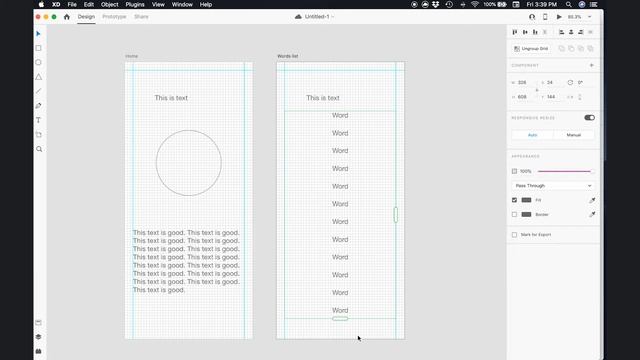Align bottom edges icon
The width and height of the screenshot is (640, 360).
tap(535, 32)
